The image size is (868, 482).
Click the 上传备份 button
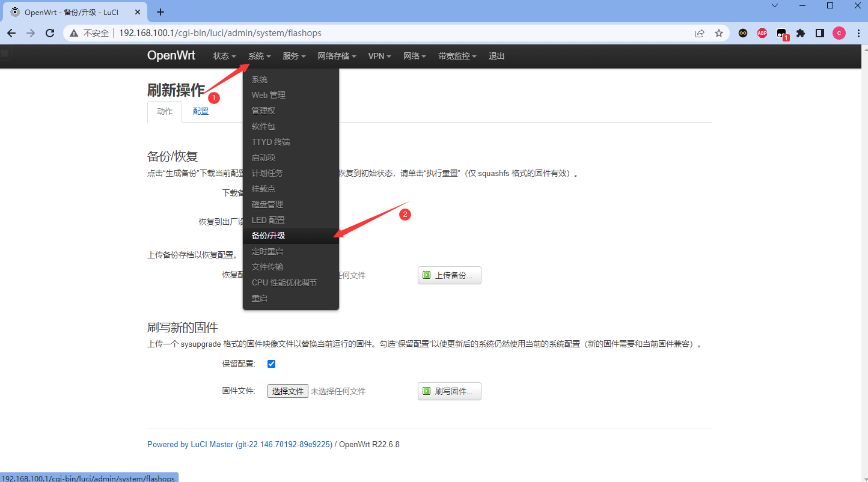point(450,275)
